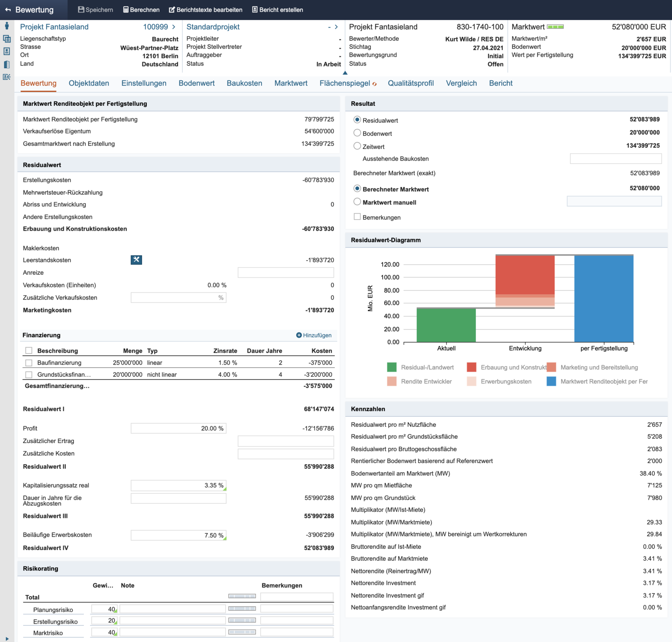Screen dimensions: 672x642
Task: Click the Kapitalisierungssatz real field
Action: (178, 485)
